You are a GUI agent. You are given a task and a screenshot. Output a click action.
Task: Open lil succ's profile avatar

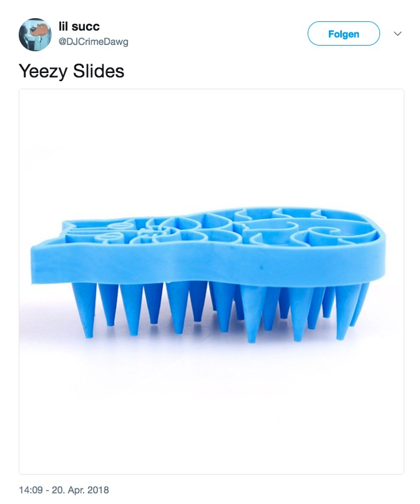tap(35, 34)
